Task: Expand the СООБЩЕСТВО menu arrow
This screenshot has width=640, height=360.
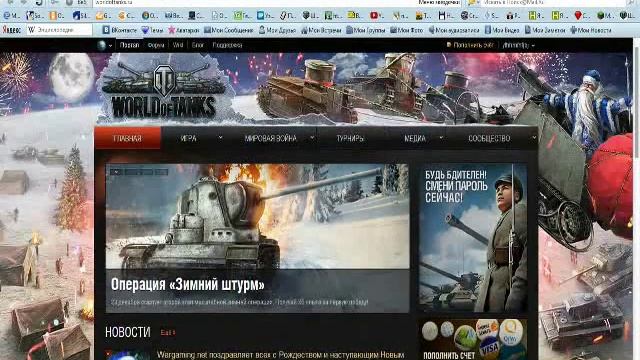Action: coord(534,138)
